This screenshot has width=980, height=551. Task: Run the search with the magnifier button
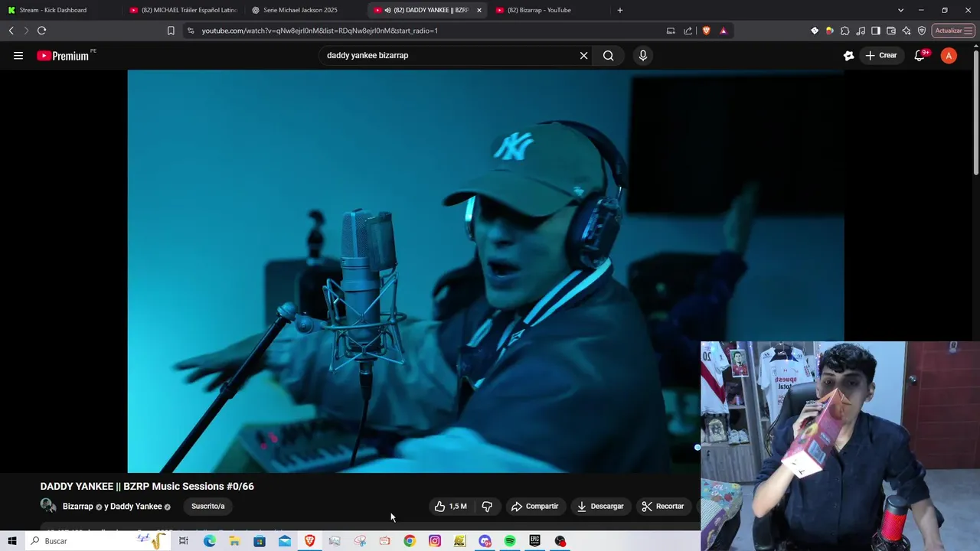[x=608, y=55]
